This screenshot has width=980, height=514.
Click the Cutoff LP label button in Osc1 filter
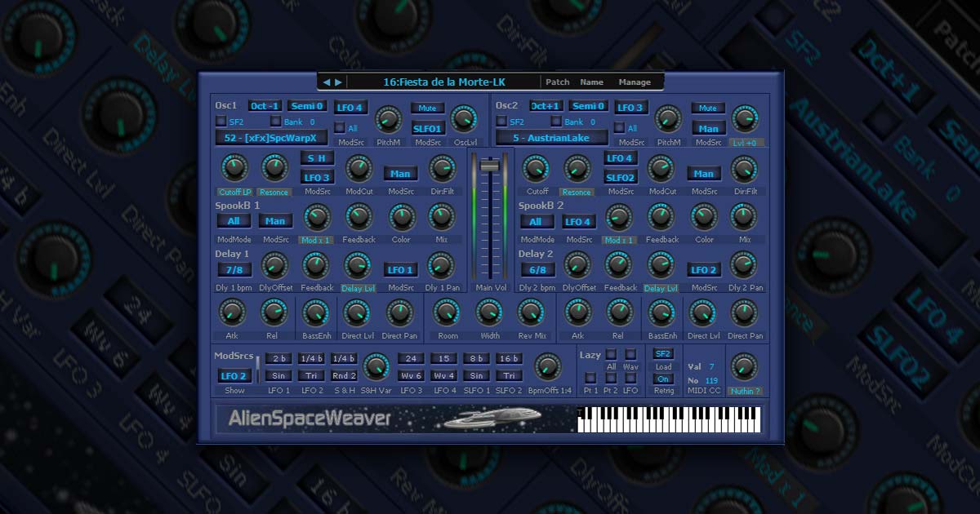click(x=234, y=192)
